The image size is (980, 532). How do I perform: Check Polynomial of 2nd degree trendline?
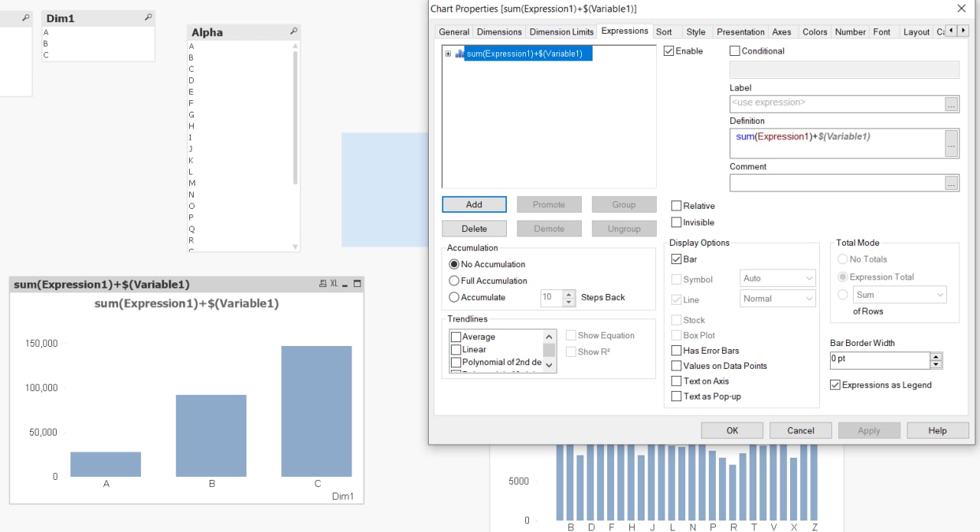[x=456, y=363]
